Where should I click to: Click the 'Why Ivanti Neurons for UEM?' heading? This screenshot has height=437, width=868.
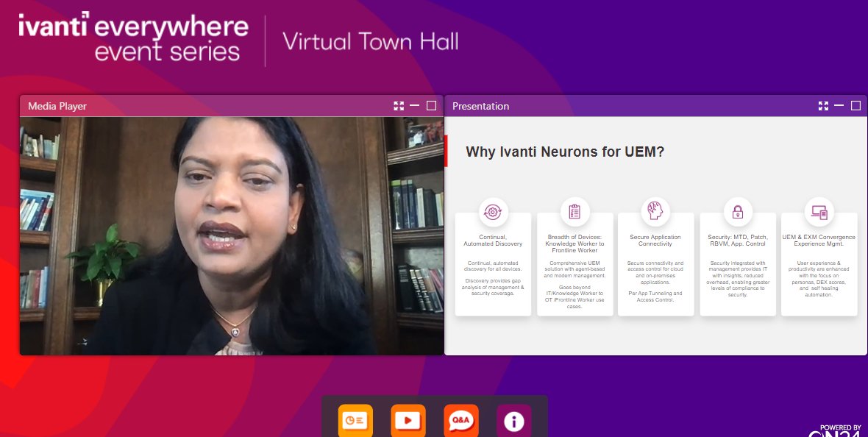[x=565, y=152]
